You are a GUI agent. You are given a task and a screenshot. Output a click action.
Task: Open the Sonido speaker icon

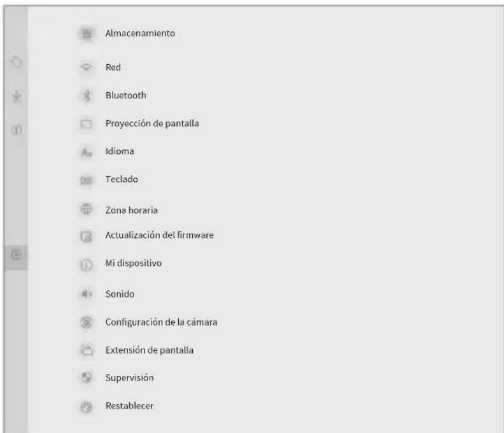86,294
